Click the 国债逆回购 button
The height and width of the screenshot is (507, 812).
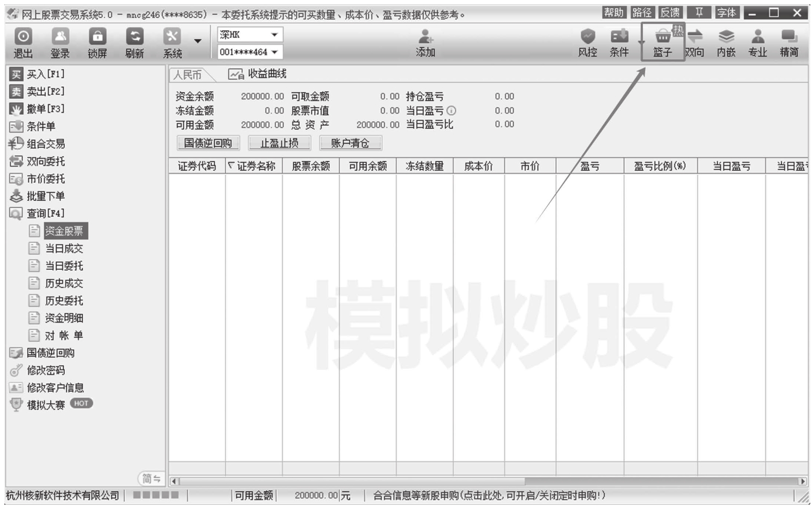click(208, 143)
